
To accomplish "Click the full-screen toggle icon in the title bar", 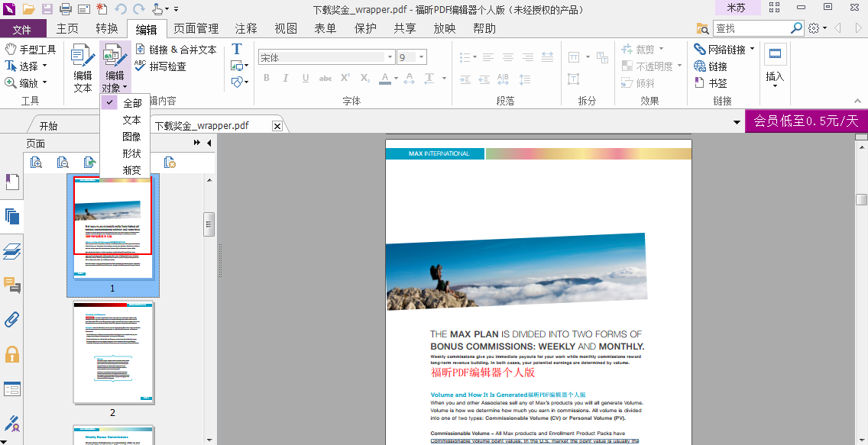I will 774,8.
